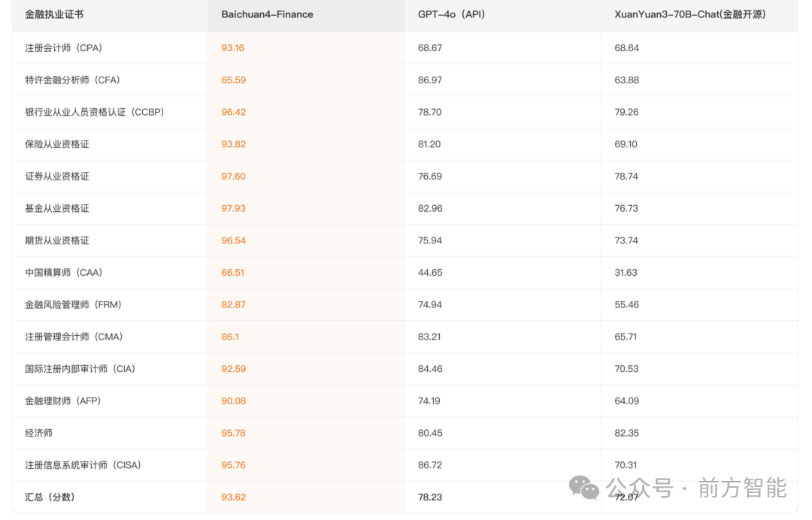Select the orange 保险从业资格证 score 93.82
This screenshot has width=812, height=520.
coord(234,144)
